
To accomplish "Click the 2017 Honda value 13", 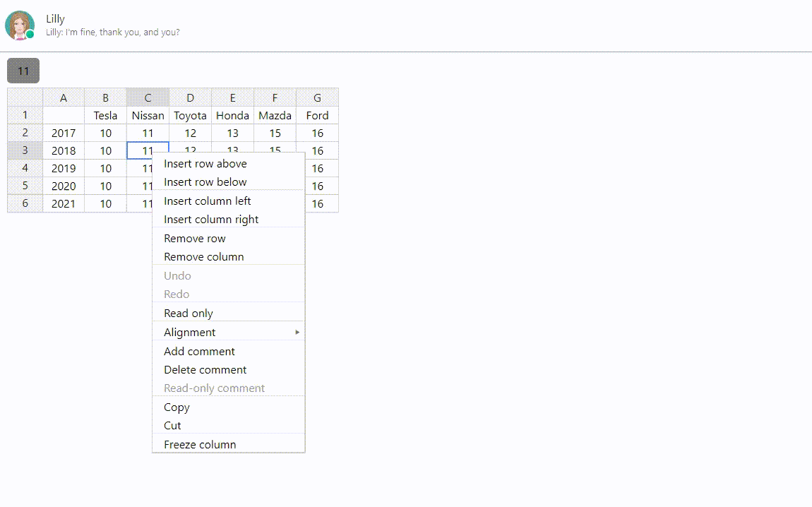I will pyautogui.click(x=232, y=133).
